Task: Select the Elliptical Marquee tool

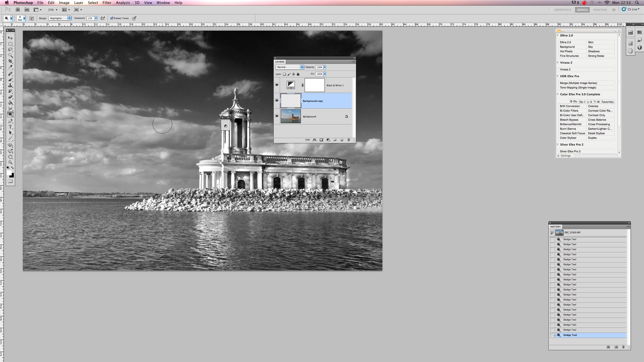Action: click(10, 44)
